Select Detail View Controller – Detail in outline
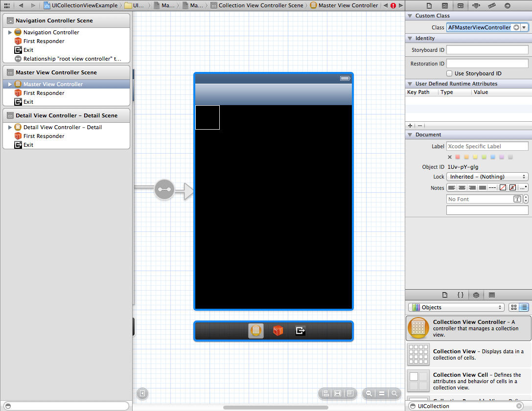The image size is (532, 411). (x=62, y=127)
